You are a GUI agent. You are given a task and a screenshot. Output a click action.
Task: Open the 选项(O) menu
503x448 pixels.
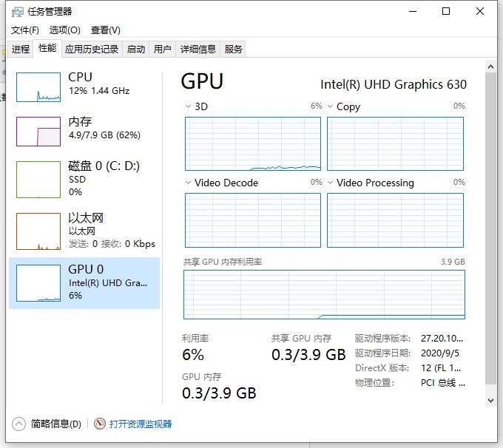pyautogui.click(x=64, y=30)
